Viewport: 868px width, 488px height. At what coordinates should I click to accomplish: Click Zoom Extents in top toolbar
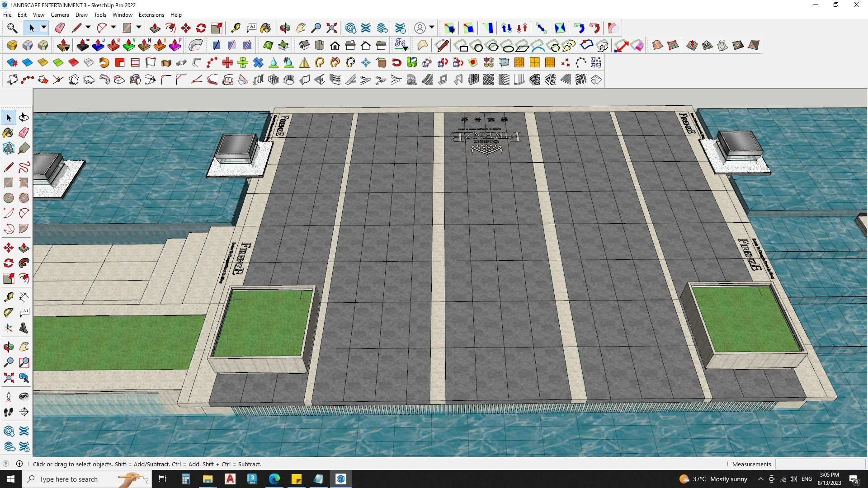(331, 28)
